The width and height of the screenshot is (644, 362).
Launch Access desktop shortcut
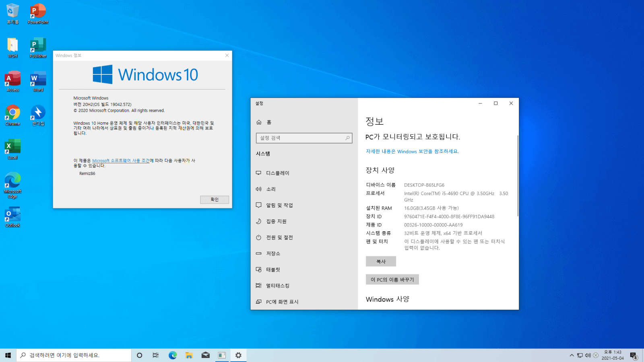(12, 81)
